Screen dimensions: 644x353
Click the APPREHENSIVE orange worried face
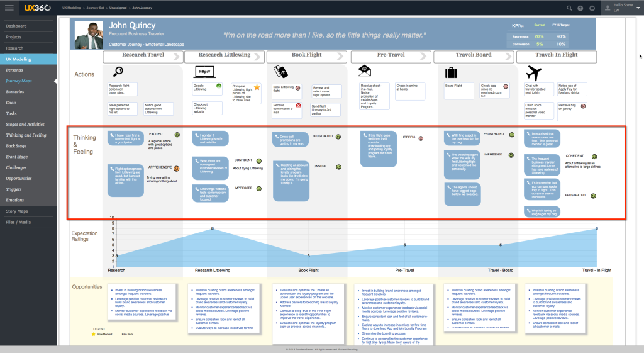point(177,169)
